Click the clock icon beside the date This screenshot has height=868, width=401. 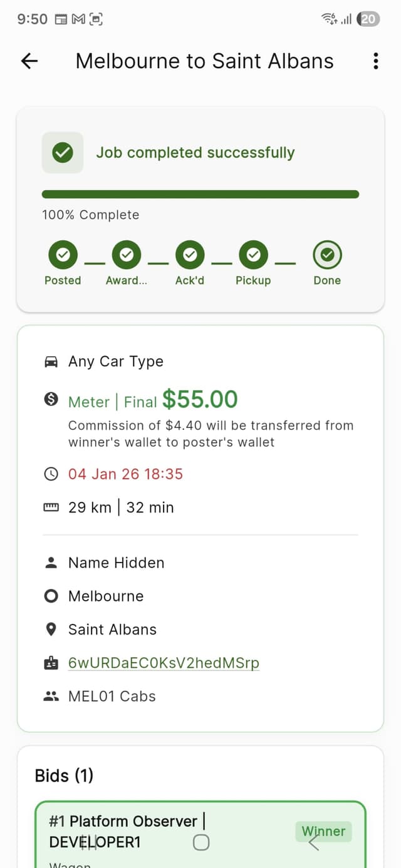click(x=52, y=474)
